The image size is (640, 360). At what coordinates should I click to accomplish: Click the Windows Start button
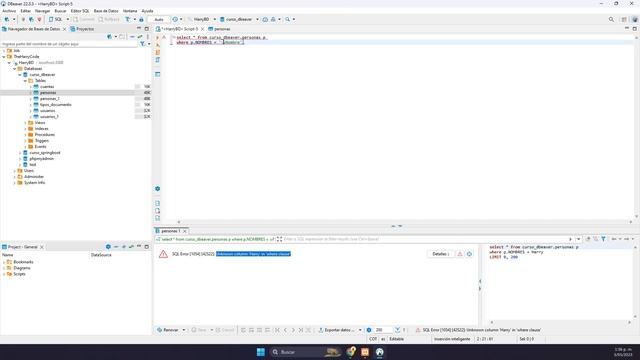point(260,352)
